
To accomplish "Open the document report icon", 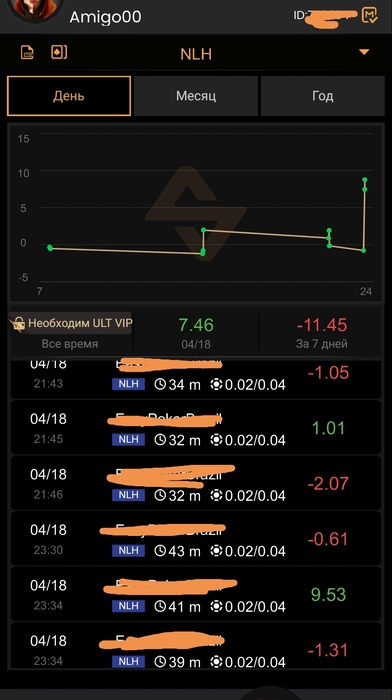I will click(27, 52).
